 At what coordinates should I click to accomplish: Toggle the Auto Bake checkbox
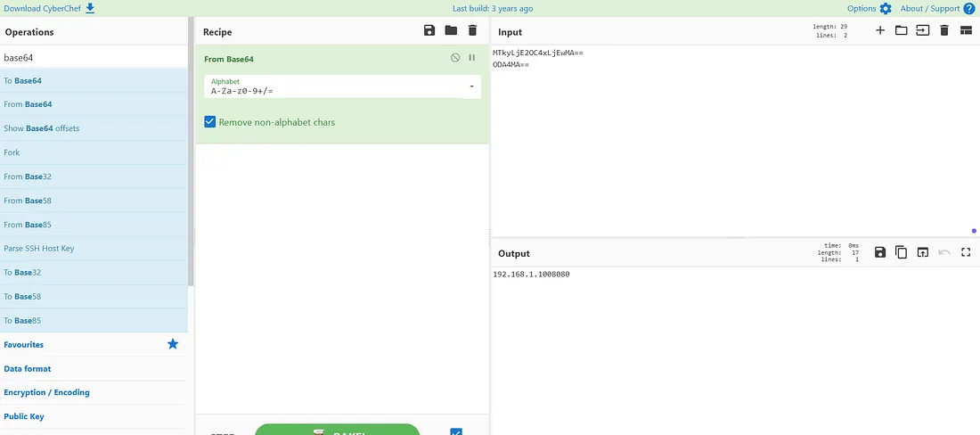coord(456,432)
